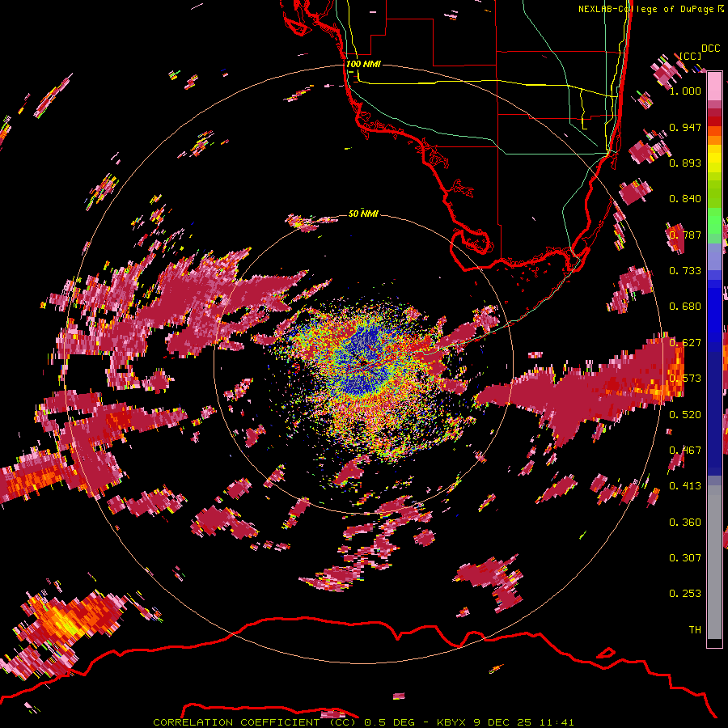Click the TH label at the legend bottom
The height and width of the screenshot is (728, 728).
[x=695, y=630]
